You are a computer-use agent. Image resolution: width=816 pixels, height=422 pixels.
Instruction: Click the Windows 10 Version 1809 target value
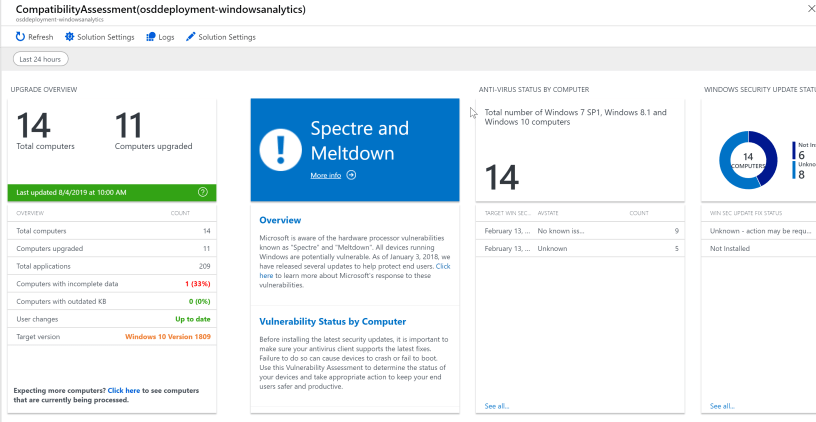[x=166, y=337]
